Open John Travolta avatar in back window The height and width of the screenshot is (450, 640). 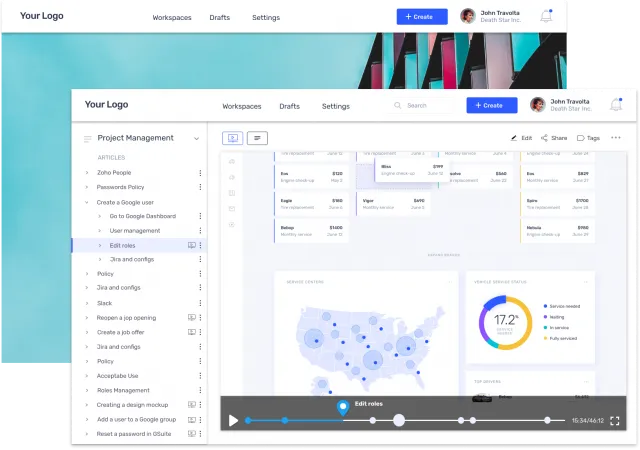pyautogui.click(x=468, y=16)
